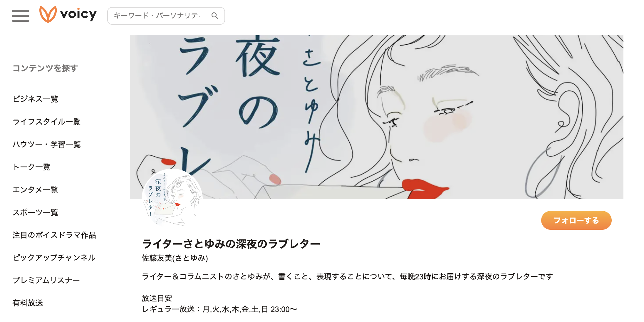
Task: Open 有料放送 in the sidebar
Action: 28,303
